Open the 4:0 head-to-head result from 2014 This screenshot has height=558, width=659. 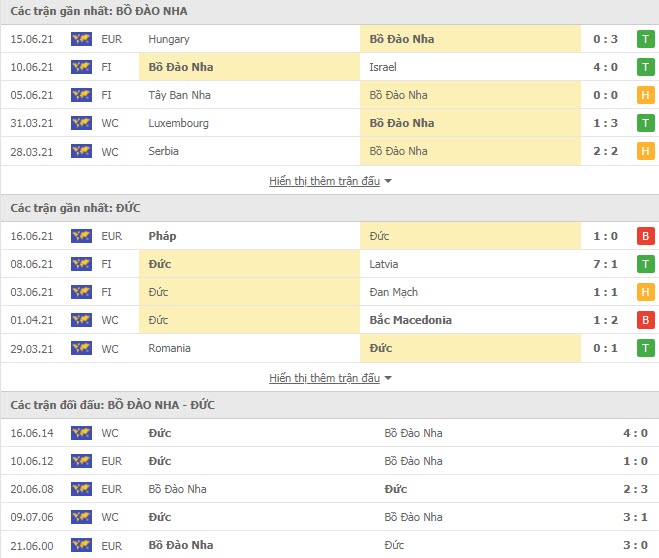click(635, 433)
